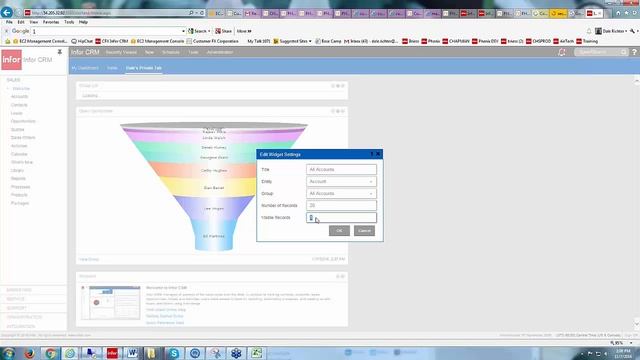Screen dimensions: 640x360
Task: Click the Windows Start button
Action: pos(9,353)
